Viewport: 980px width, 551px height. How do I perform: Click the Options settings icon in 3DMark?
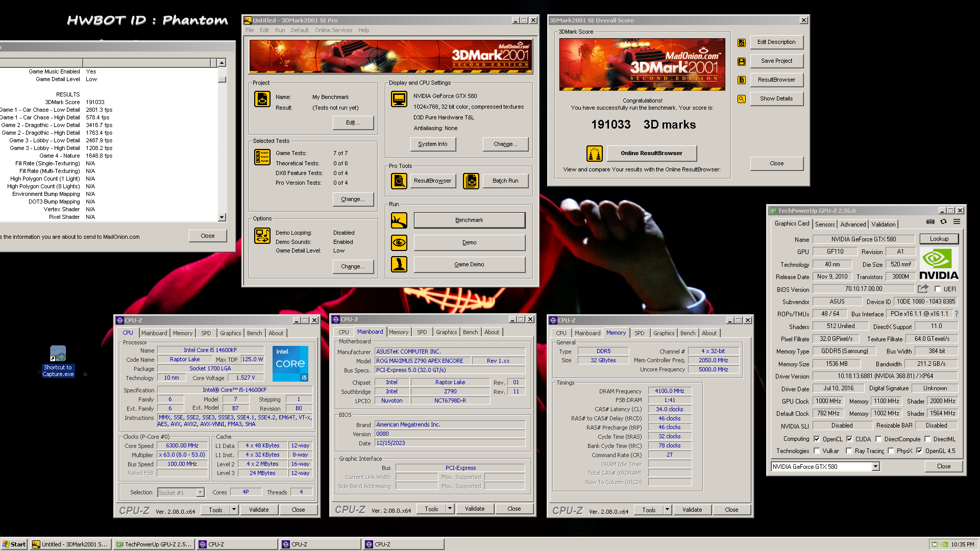(x=262, y=236)
